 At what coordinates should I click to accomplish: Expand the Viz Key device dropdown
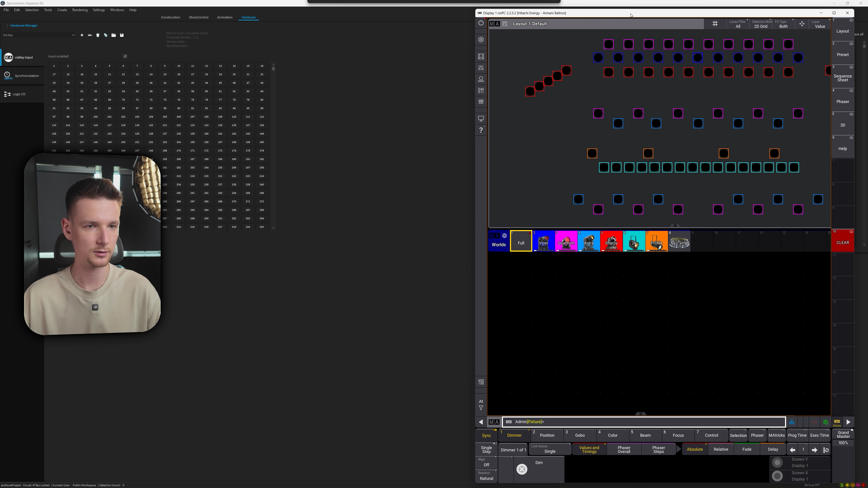coord(73,35)
